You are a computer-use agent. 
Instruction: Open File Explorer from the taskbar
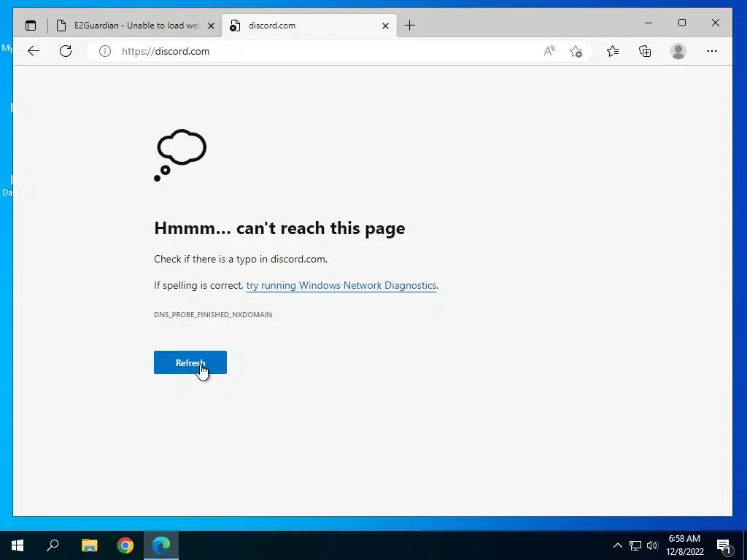pos(89,545)
